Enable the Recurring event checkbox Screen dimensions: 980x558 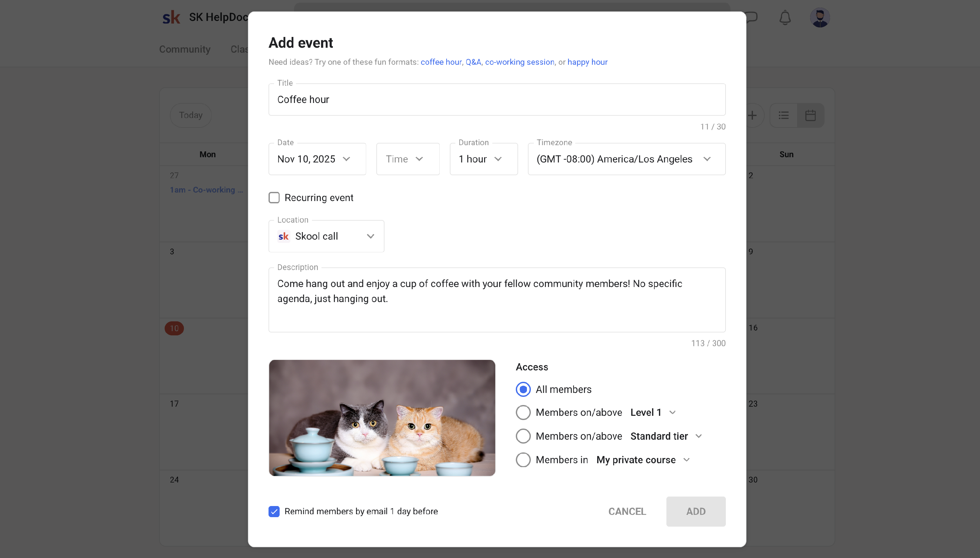(274, 198)
